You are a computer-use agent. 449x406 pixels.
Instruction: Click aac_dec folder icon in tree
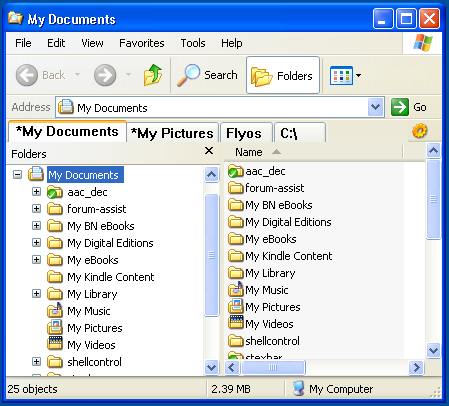(55, 192)
